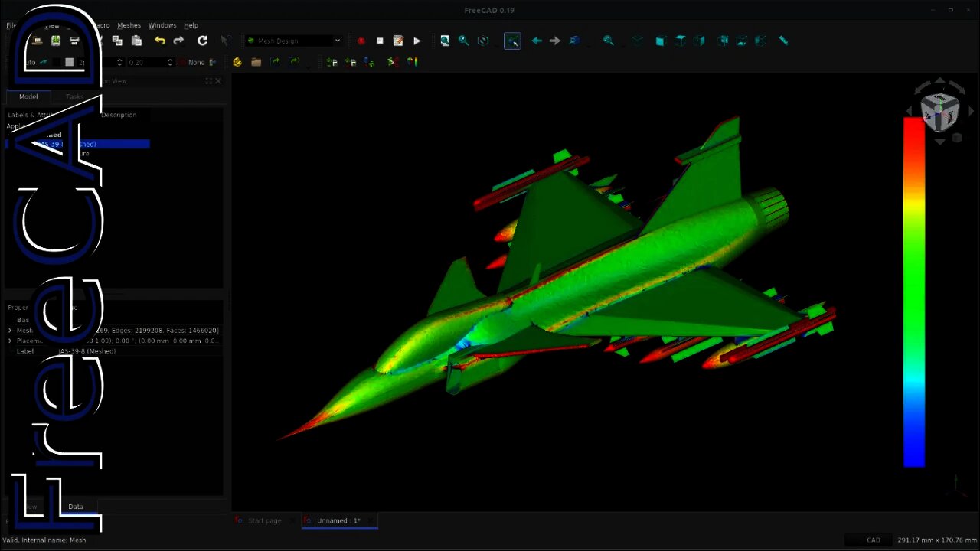Click Create mesh from shape icon
Viewport: 980px width, 551px height.
(369, 62)
